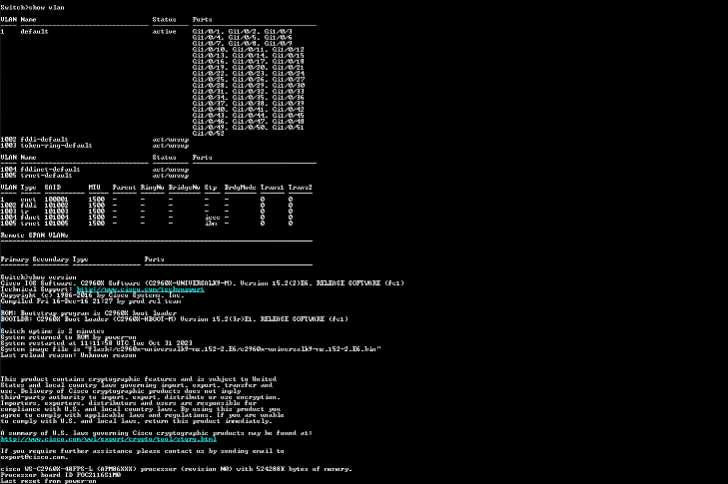Click 'Last reset from power-on' line
Screen dimensions: 728x484
tap(49, 481)
